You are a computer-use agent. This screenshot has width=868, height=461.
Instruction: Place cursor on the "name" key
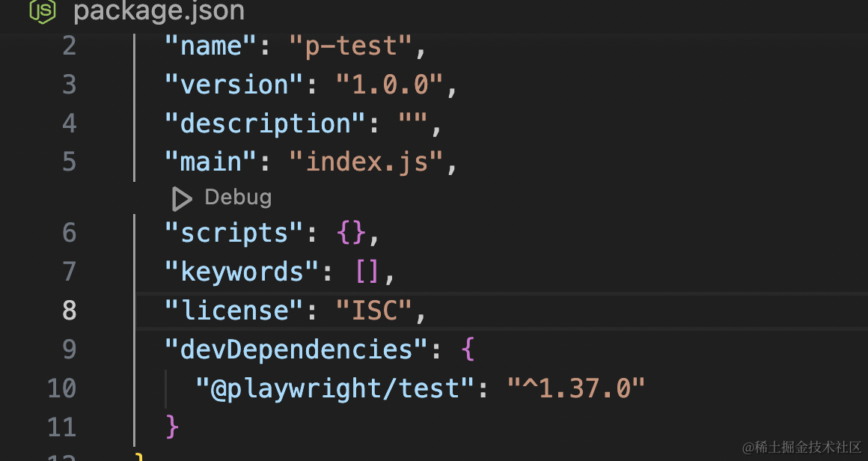[x=212, y=46]
